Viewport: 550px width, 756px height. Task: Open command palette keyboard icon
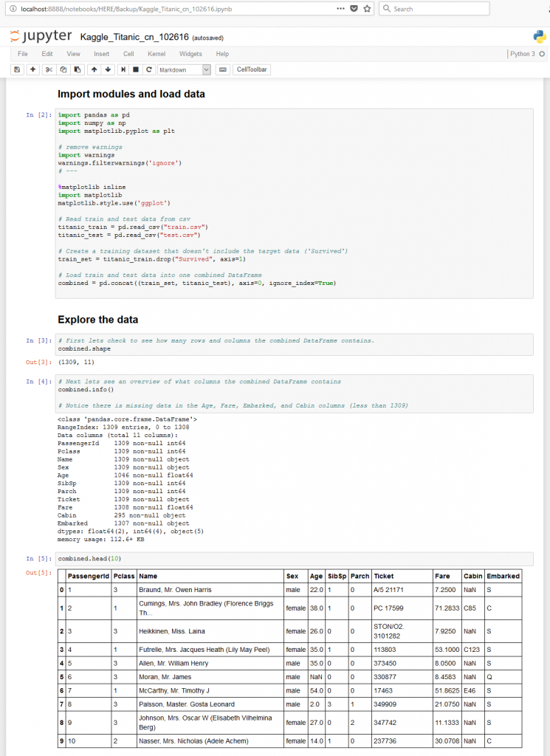(x=223, y=69)
